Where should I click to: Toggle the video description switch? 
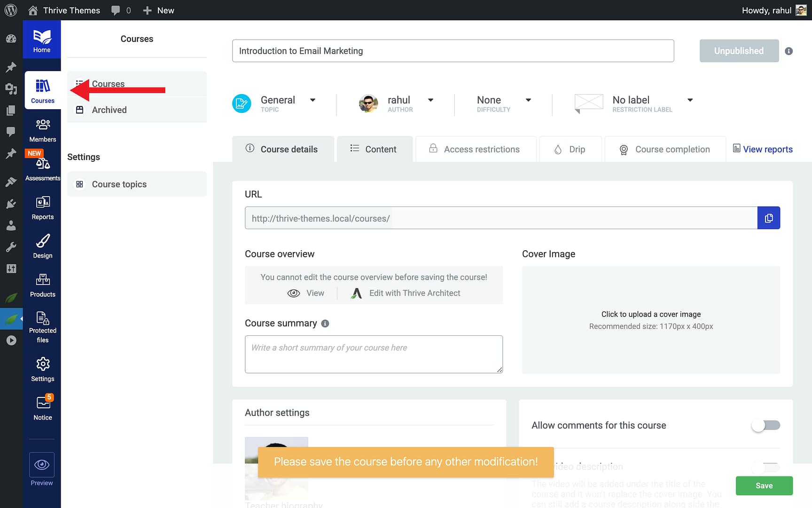click(x=765, y=468)
